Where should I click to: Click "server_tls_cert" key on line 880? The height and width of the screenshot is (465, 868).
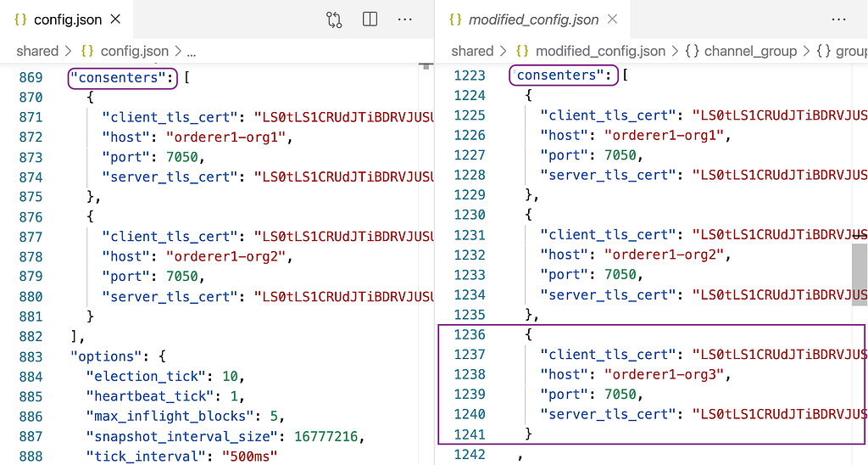(x=170, y=297)
